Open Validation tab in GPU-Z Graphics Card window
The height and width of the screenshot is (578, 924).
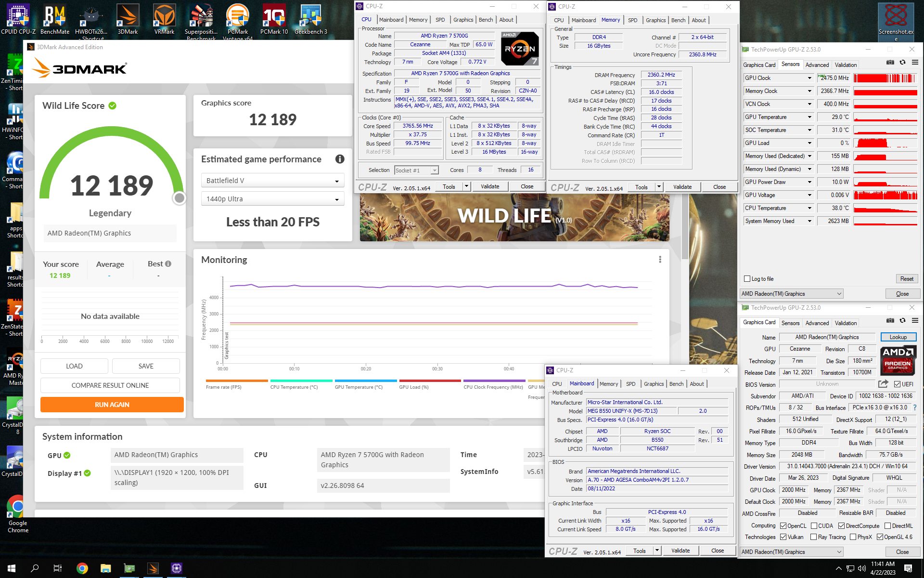tap(846, 323)
